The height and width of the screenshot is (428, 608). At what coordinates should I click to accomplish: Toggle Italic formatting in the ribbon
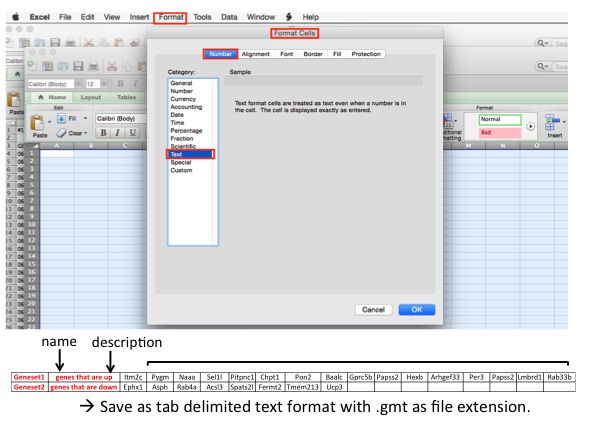click(118, 133)
